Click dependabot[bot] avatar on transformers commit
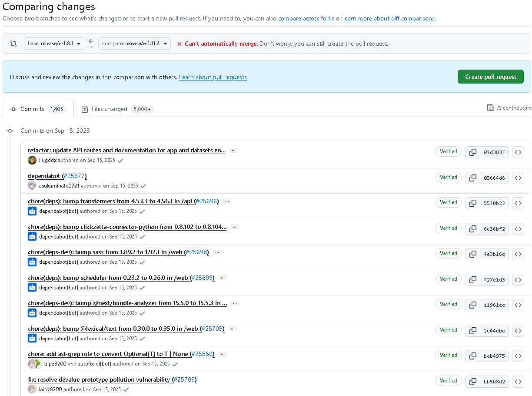This screenshot has width=532, height=396. click(x=32, y=211)
